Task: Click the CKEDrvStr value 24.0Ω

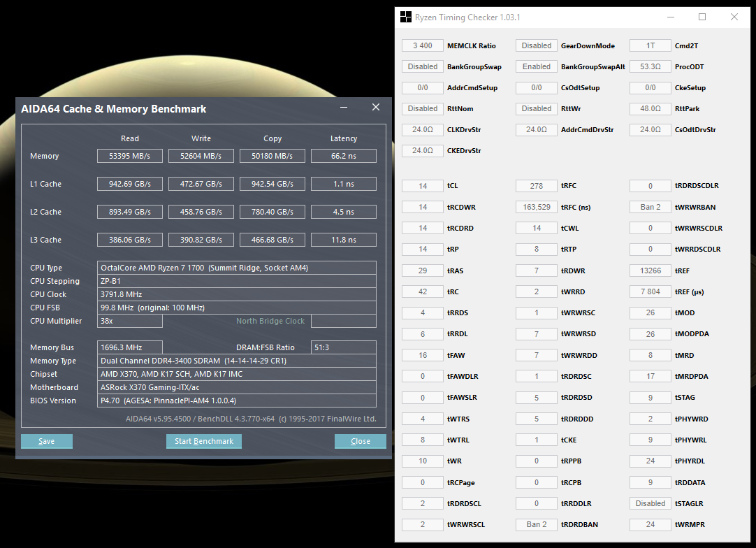Action: click(x=422, y=150)
